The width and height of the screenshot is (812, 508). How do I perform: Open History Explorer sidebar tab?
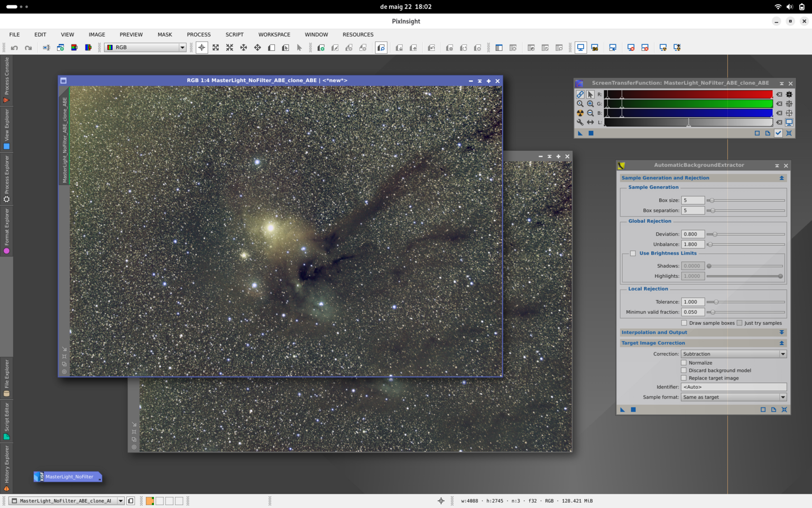6,468
